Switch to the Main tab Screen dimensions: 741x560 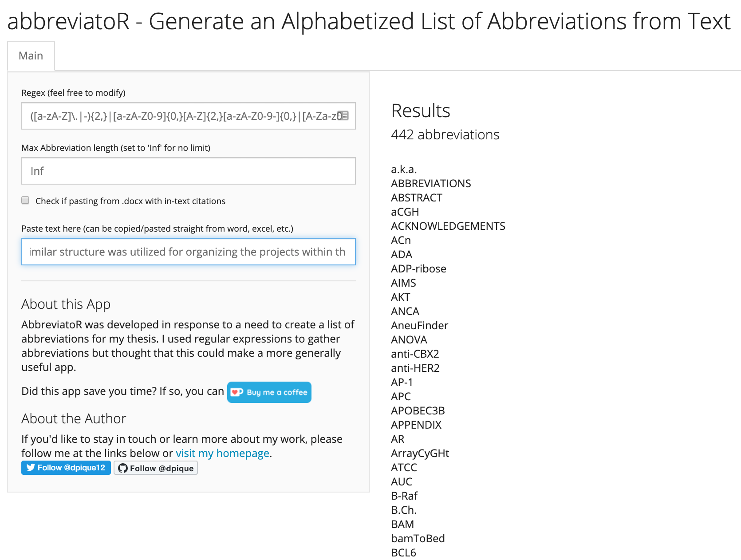31,56
